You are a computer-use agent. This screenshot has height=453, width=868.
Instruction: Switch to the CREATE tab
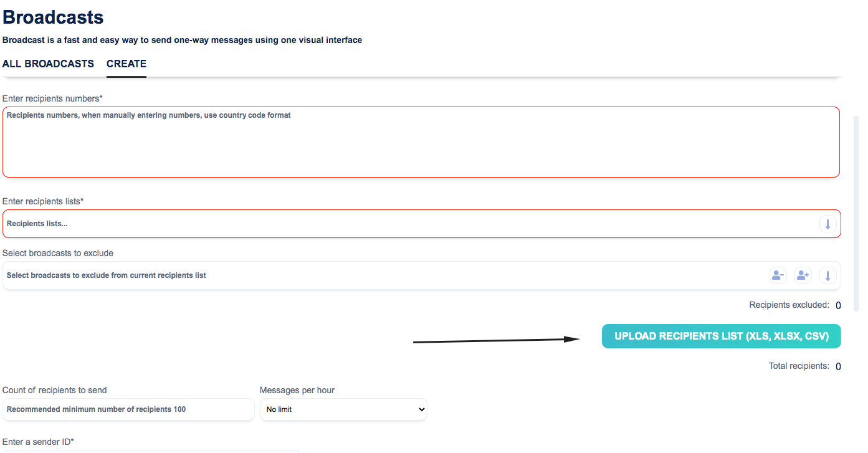(126, 64)
